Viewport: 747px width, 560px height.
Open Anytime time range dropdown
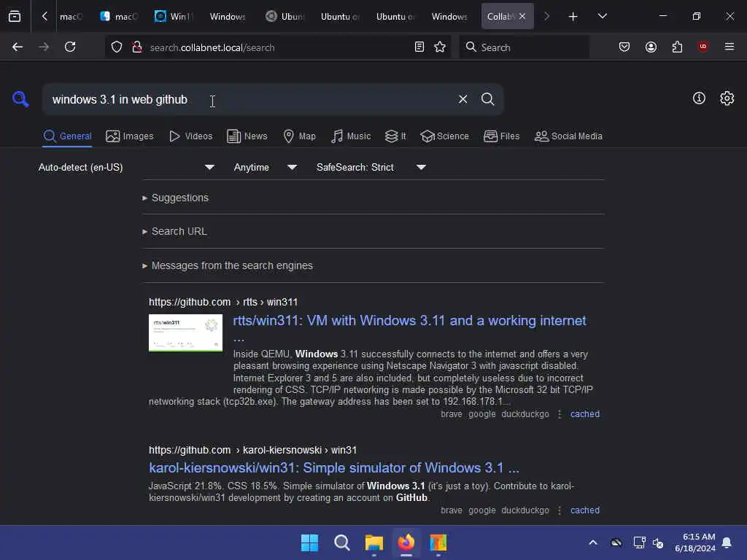[265, 167]
